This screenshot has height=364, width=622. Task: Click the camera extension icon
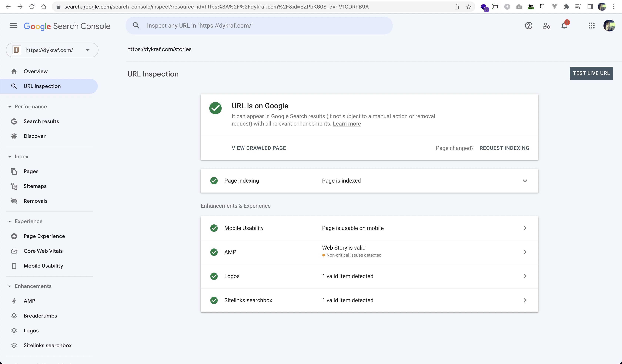tap(519, 7)
